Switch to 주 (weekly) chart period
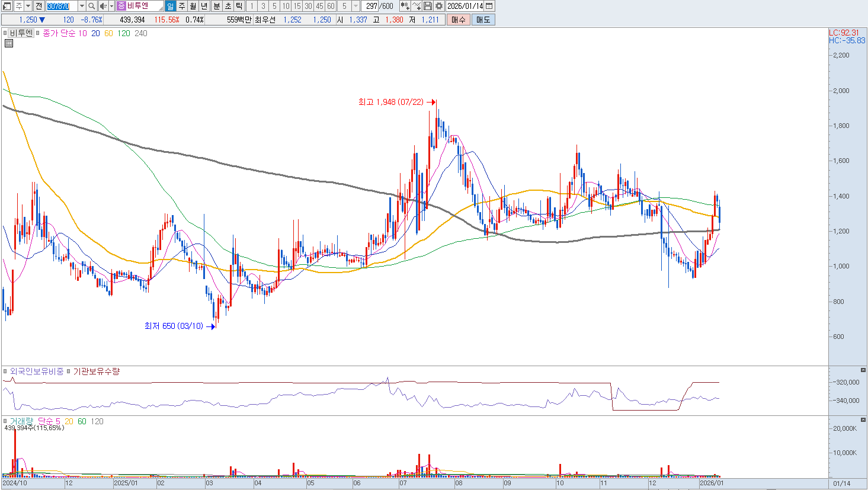Screen dimensions: 868x490 (x=182, y=6)
